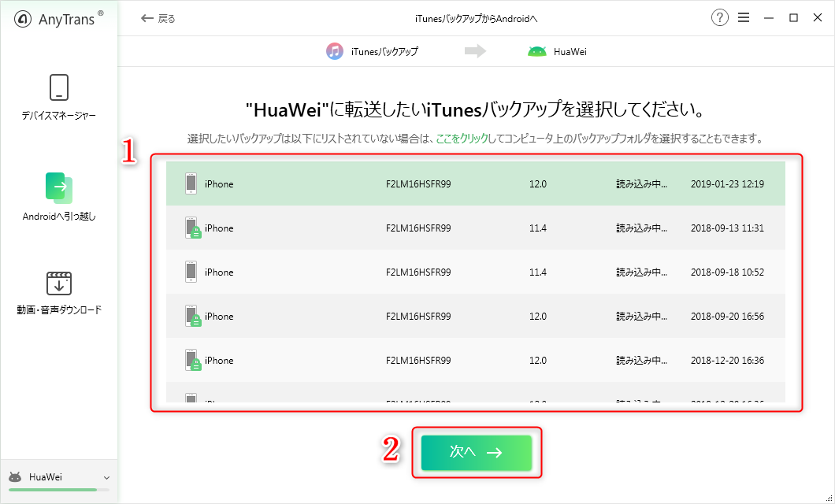Click version 11.4 in the 2018-09-13 row
The image size is (835, 504).
[538, 228]
